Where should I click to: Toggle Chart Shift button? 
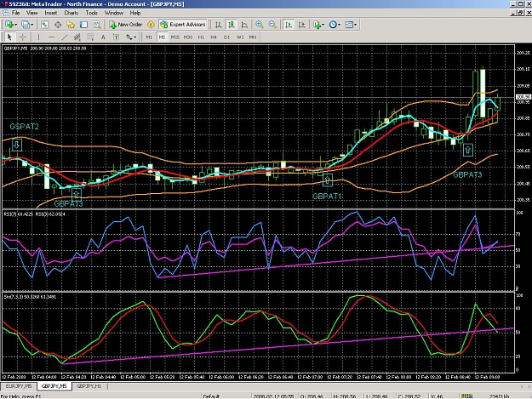click(301, 25)
